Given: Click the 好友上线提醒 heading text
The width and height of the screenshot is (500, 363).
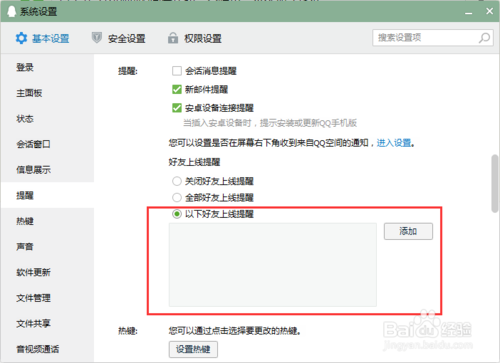Looking at the screenshot, I should click(194, 162).
